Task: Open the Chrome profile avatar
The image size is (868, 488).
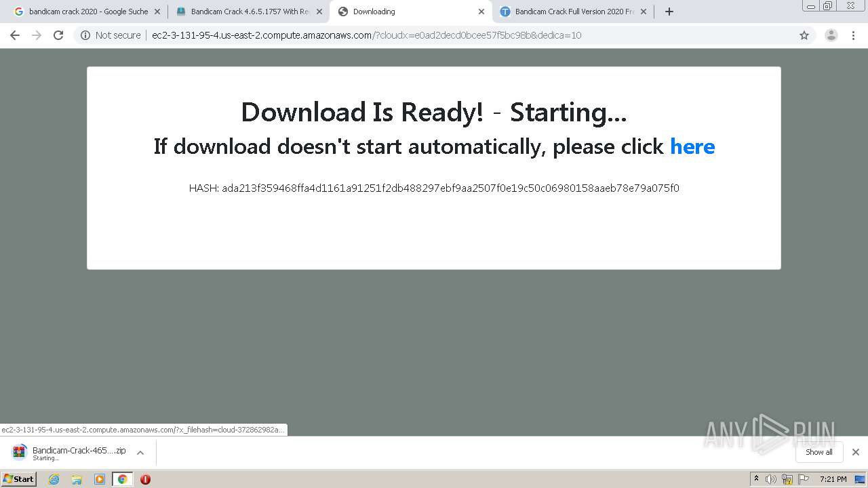Action: (831, 35)
